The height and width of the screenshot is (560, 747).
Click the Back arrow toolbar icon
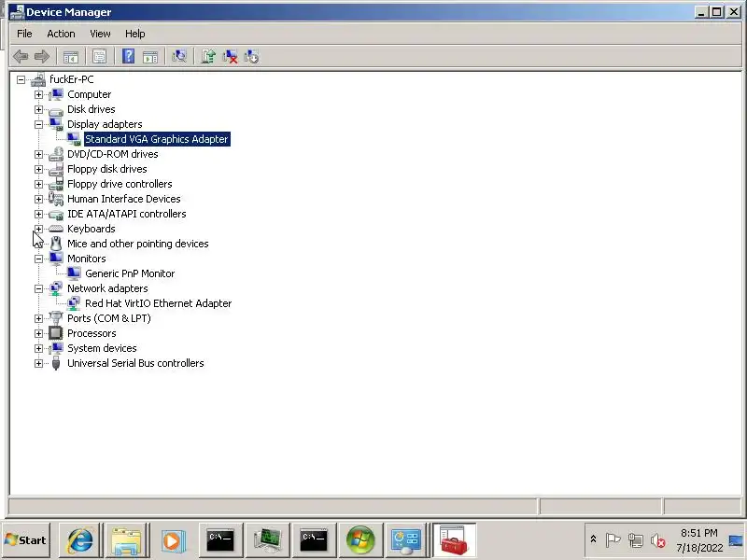pos(21,57)
